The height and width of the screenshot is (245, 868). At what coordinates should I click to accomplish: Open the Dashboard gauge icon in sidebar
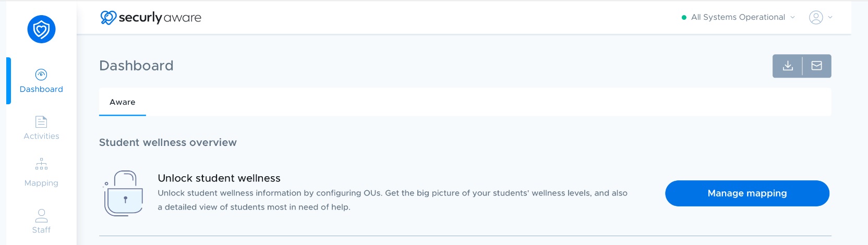pyautogui.click(x=41, y=75)
